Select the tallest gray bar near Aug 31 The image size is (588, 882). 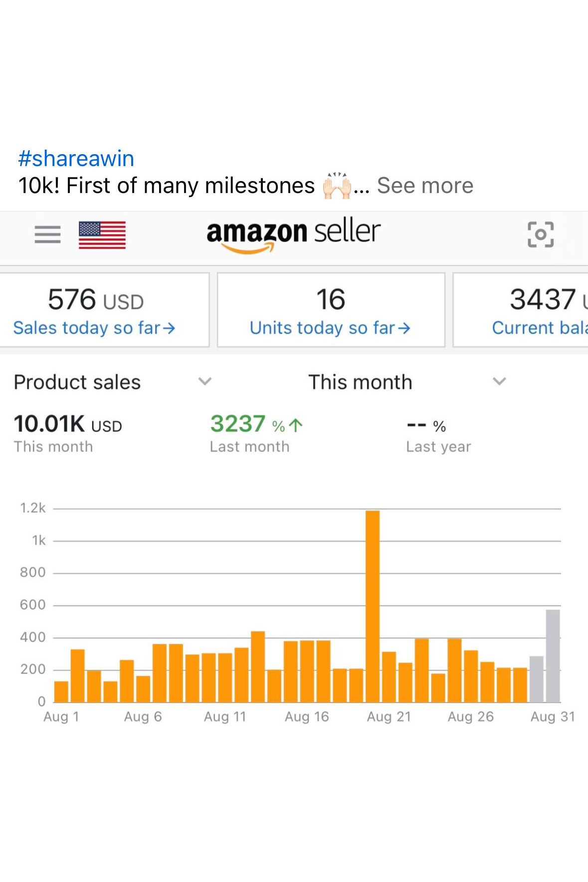(553, 655)
